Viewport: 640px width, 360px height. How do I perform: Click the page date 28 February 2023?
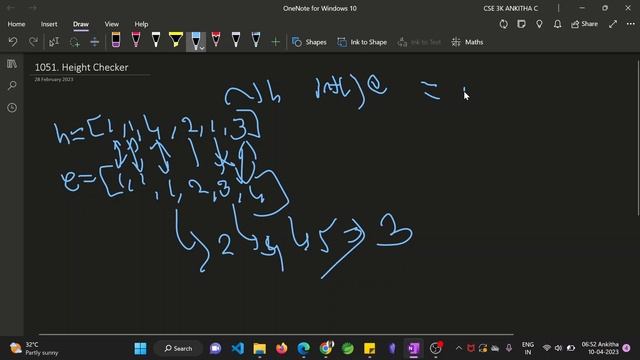click(54, 80)
